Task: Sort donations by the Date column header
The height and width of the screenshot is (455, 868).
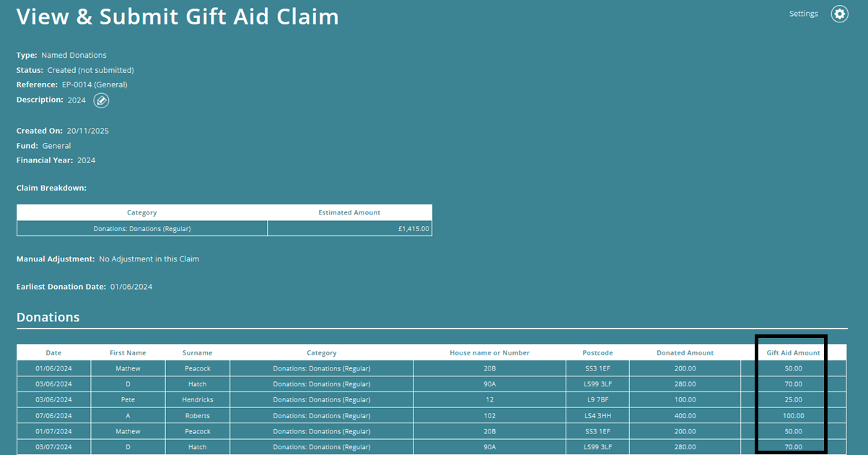Action: pyautogui.click(x=53, y=352)
